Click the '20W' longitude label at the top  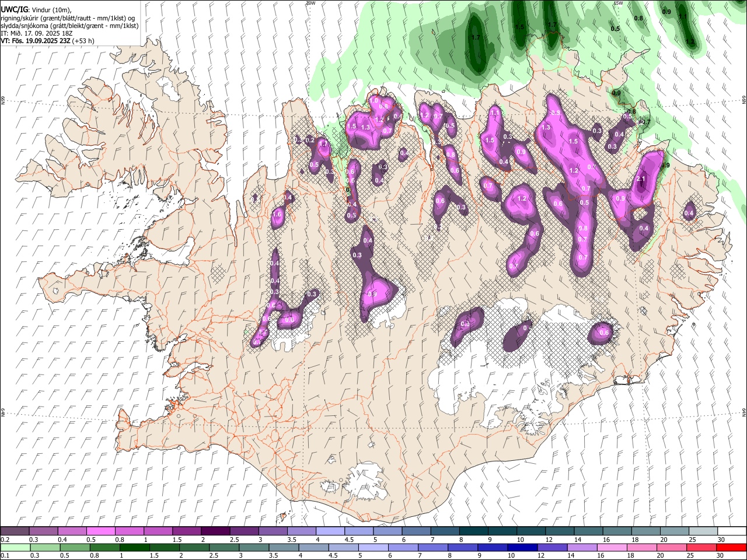coord(310,3)
